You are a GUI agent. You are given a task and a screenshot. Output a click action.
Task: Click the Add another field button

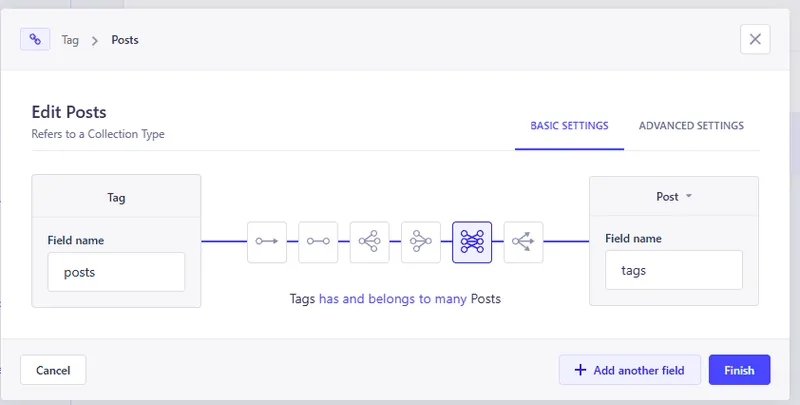point(629,370)
